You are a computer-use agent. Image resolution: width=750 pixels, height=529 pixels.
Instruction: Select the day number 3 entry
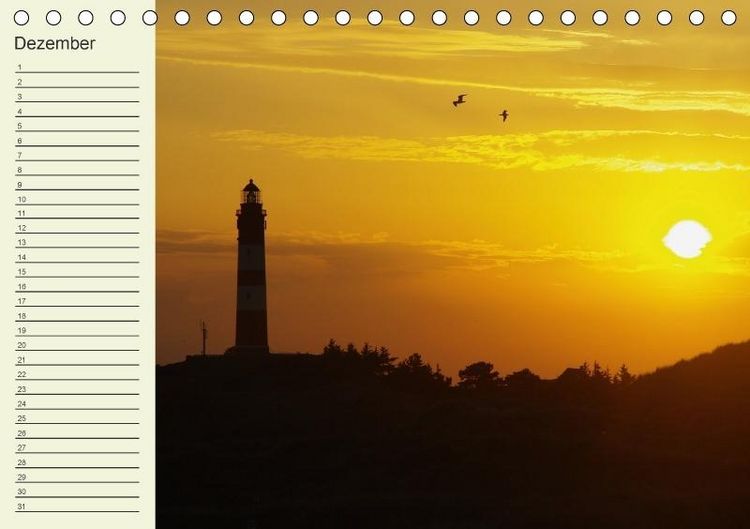point(77,96)
